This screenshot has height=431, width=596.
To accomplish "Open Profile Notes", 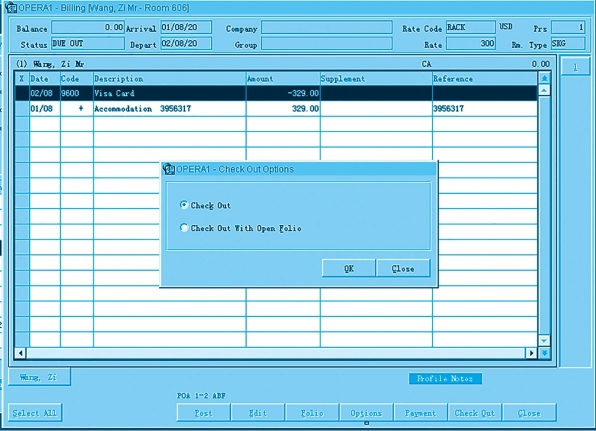I will click(445, 379).
